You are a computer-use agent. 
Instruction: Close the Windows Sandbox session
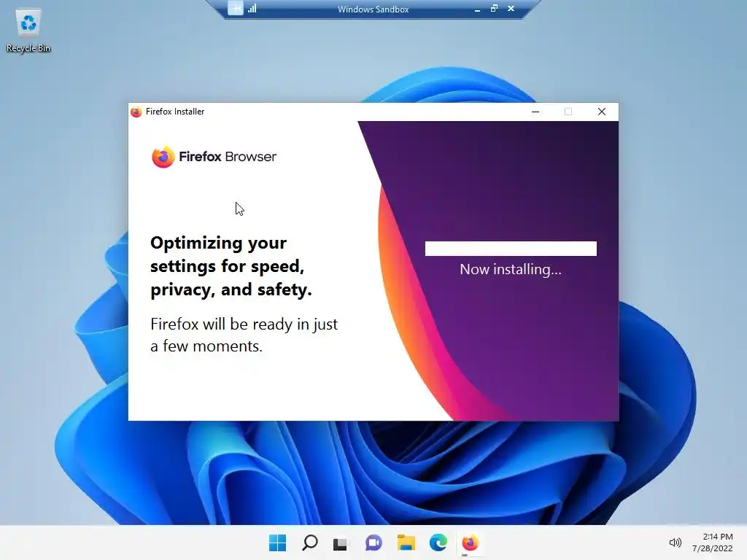(x=511, y=8)
